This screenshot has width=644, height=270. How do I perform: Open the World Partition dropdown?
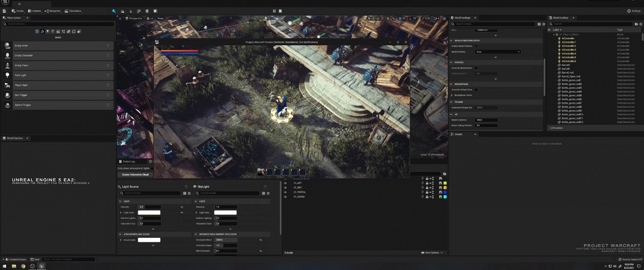(x=498, y=52)
